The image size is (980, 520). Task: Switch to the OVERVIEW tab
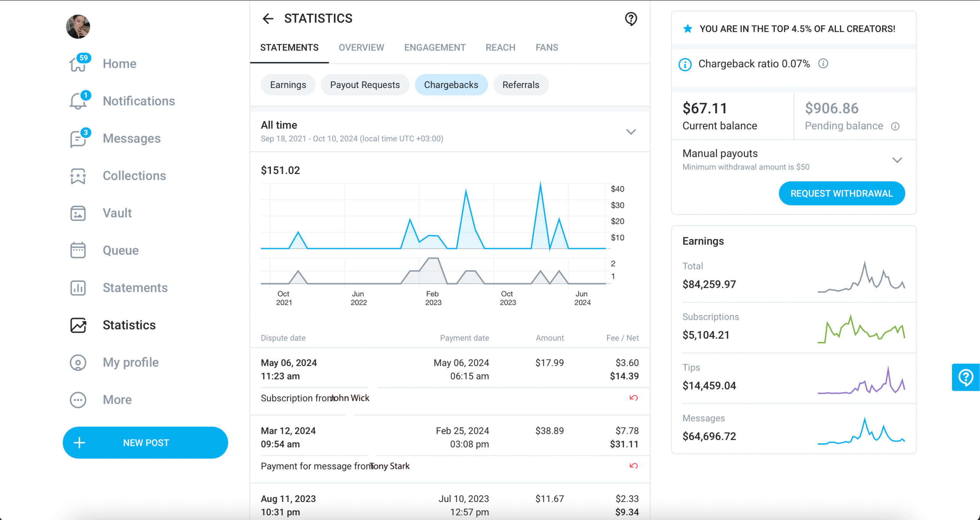pos(361,47)
